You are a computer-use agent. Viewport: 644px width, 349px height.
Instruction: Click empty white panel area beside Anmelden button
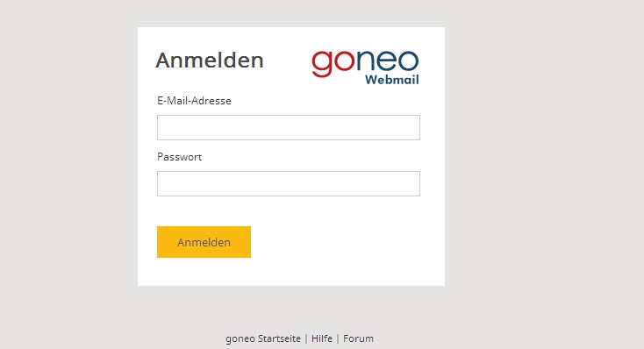(x=345, y=242)
